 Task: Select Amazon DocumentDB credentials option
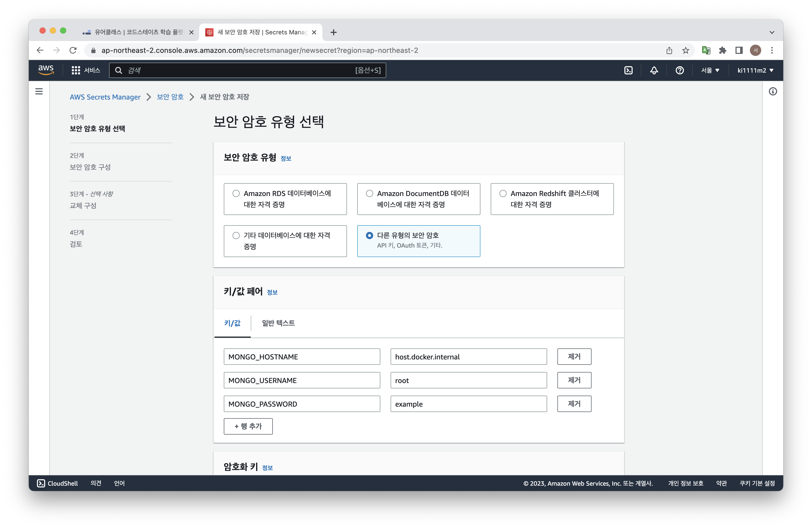[x=419, y=199]
